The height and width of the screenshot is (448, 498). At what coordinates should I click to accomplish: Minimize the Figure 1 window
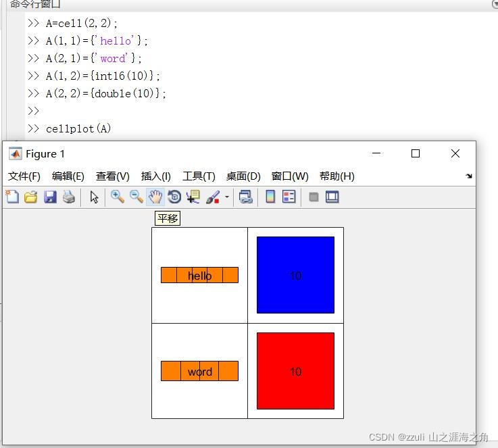pos(376,153)
